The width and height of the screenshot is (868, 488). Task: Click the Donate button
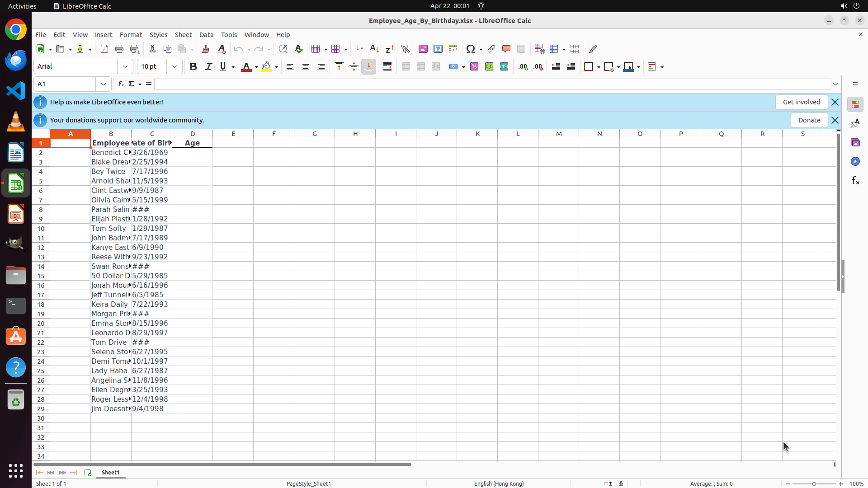809,120
